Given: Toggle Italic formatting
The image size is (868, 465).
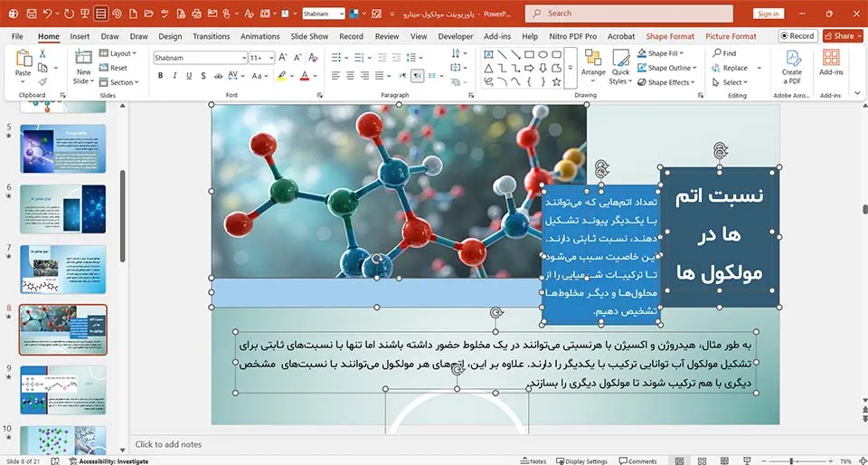Looking at the screenshot, I should (175, 75).
